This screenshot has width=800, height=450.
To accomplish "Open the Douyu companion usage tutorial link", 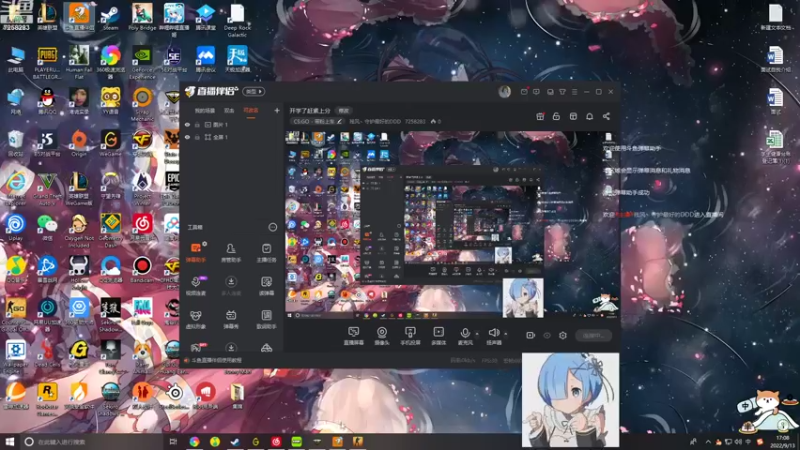I will point(217,360).
